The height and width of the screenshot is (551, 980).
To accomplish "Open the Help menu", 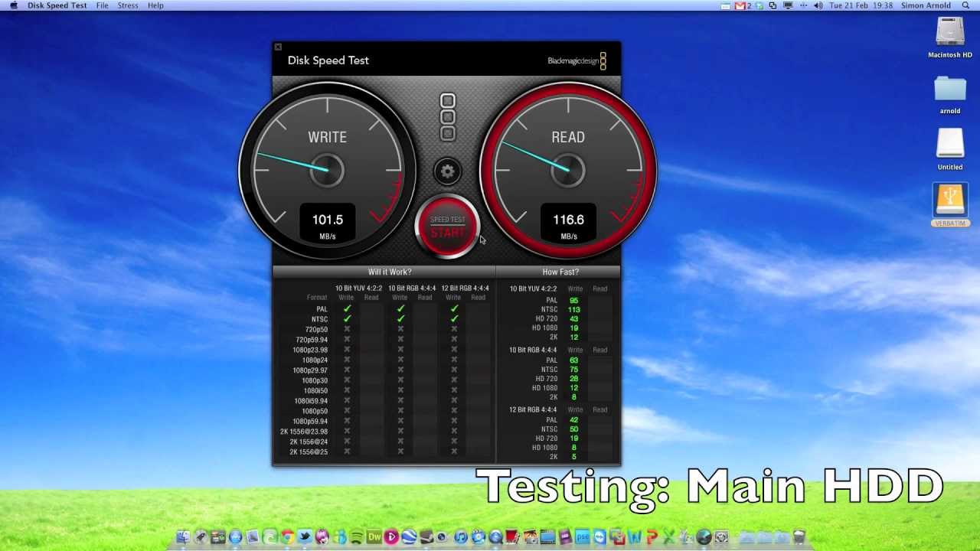I will [x=155, y=5].
